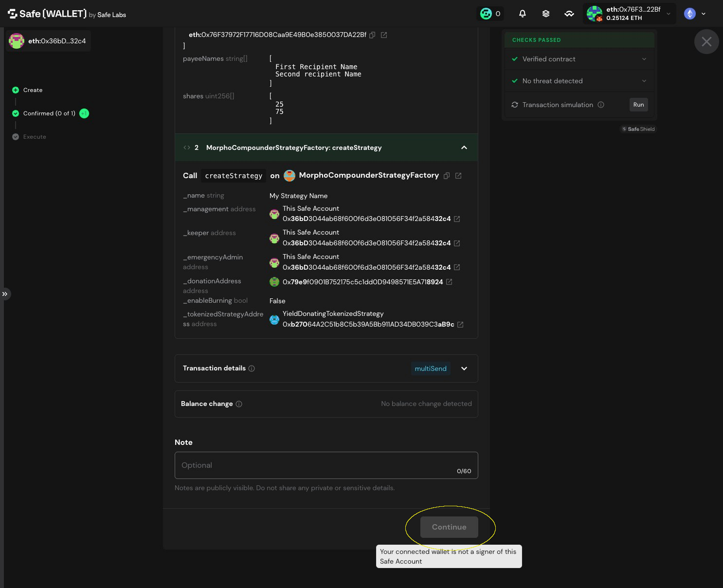Screen dimensions: 723x588
Task: Select the shares value 75
Action: click(x=279, y=111)
